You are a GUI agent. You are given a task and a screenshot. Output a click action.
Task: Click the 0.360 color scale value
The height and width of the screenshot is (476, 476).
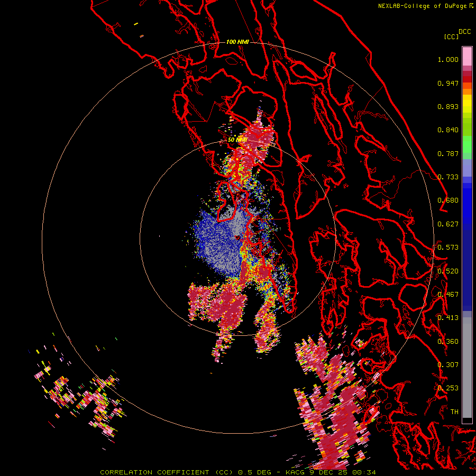click(448, 342)
